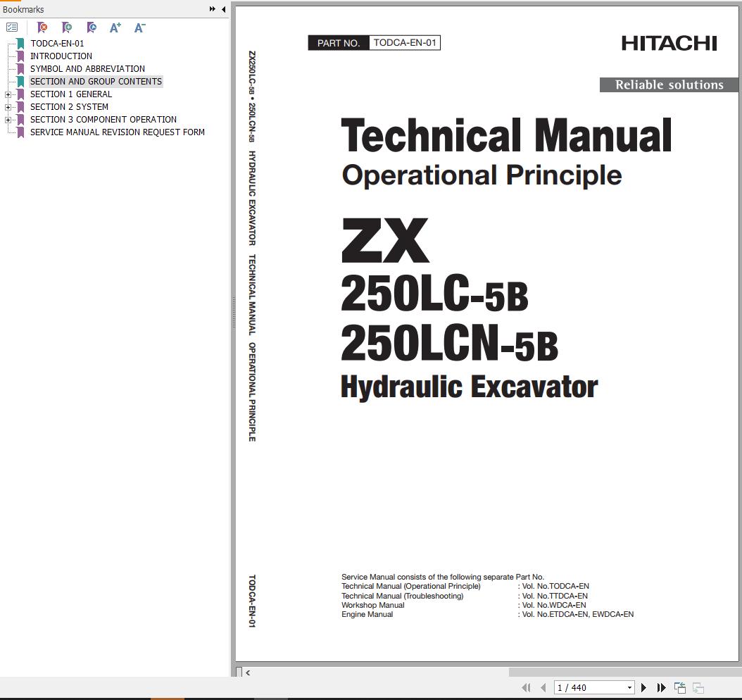Go to the previous page
Image resolution: width=742 pixels, height=700 pixels.
click(x=543, y=688)
